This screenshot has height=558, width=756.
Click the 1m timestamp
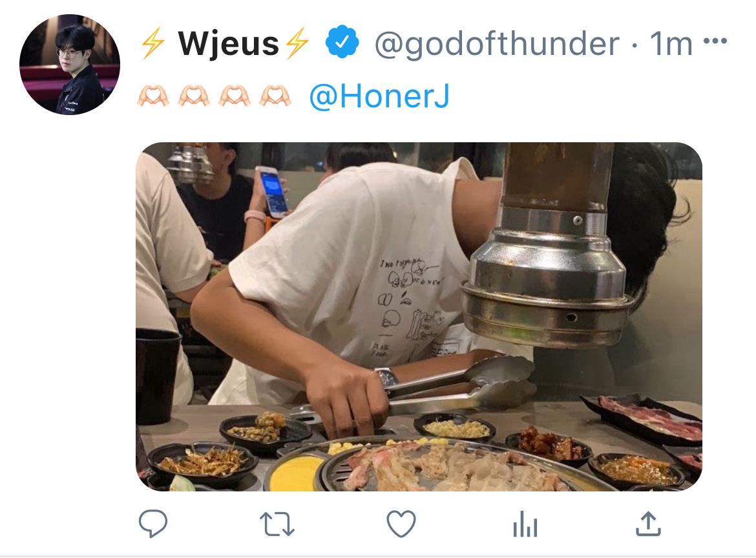point(671,43)
